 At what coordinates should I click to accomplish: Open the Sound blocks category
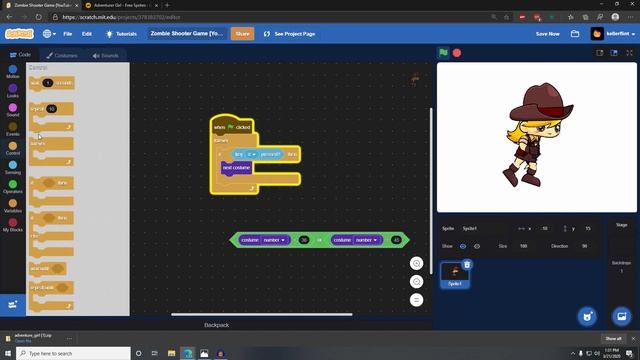point(13,110)
